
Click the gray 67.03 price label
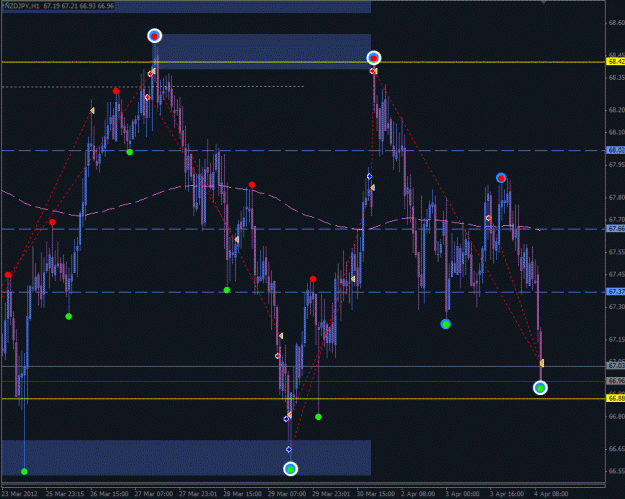(615, 365)
